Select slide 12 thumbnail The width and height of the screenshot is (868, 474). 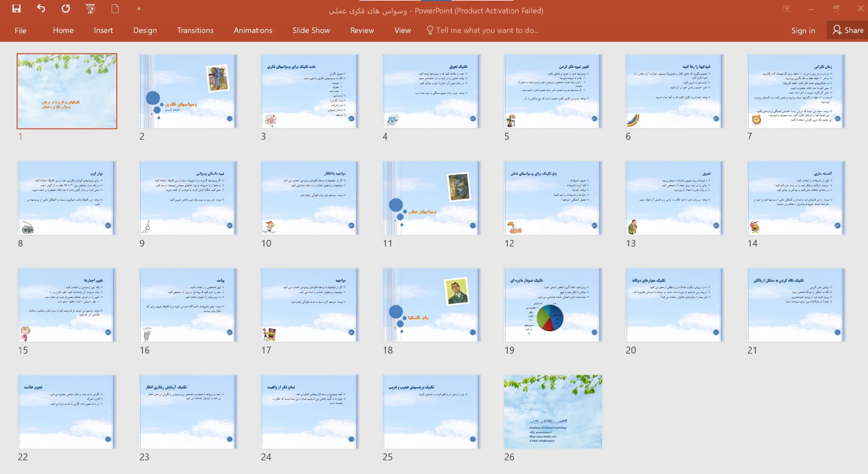click(x=553, y=198)
